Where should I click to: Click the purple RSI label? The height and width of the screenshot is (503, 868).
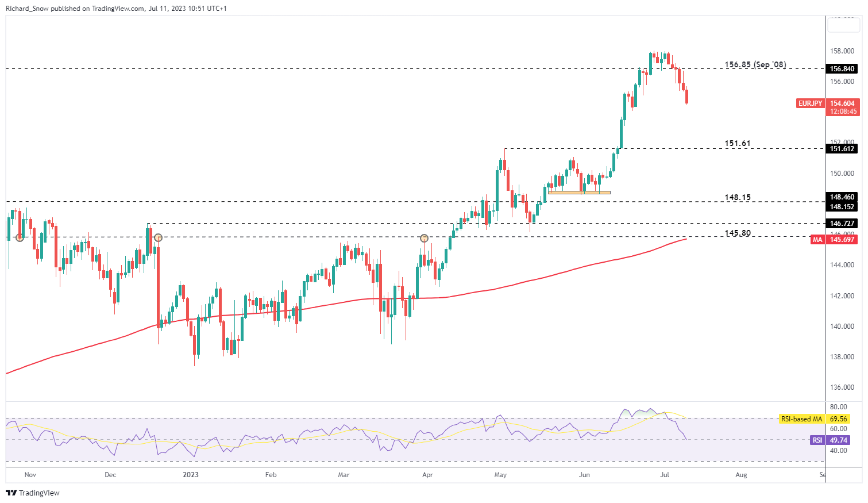pyautogui.click(x=817, y=440)
